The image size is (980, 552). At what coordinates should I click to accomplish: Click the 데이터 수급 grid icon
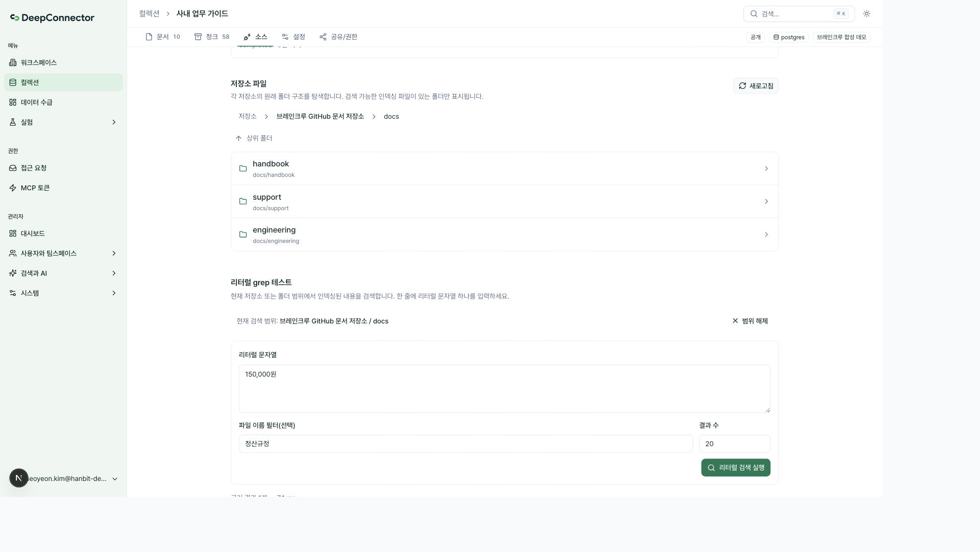(13, 102)
